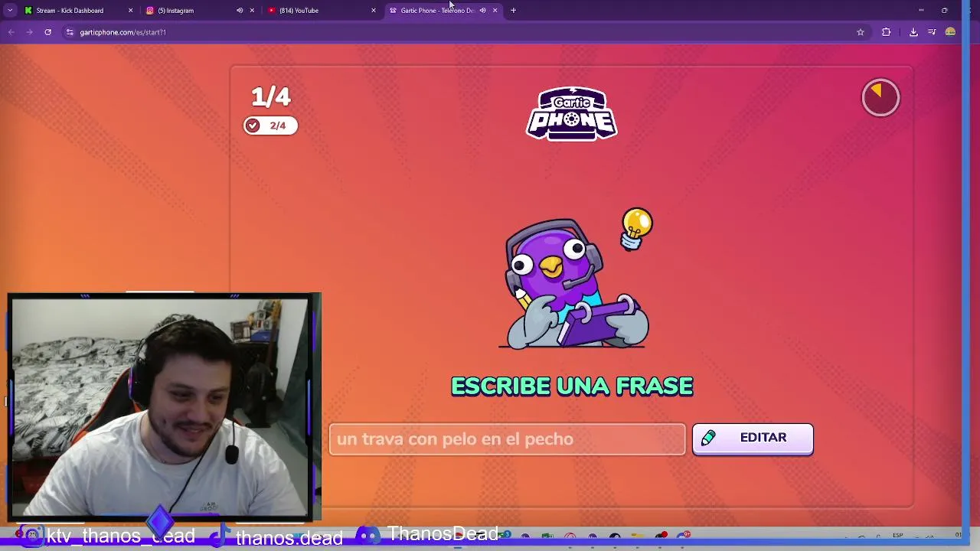Bookmark this page with the star

pyautogui.click(x=861, y=32)
